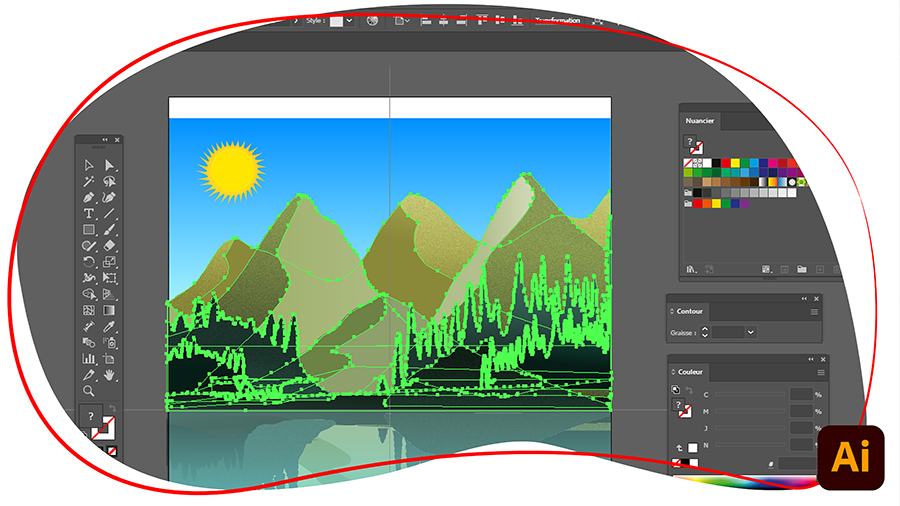Open the Style dropdown in control bar
The width and height of the screenshot is (900, 506).
pyautogui.click(x=348, y=20)
